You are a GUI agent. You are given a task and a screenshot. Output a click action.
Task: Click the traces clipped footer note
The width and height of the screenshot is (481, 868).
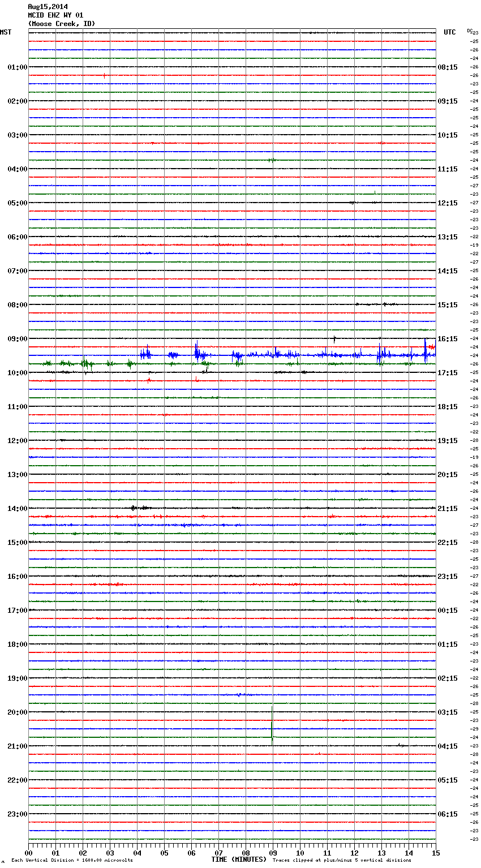pos(342,860)
